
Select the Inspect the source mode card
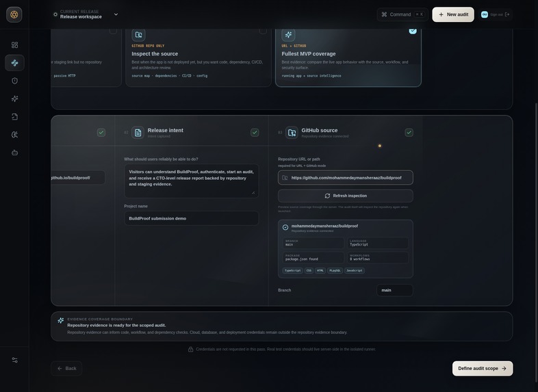coord(198,57)
